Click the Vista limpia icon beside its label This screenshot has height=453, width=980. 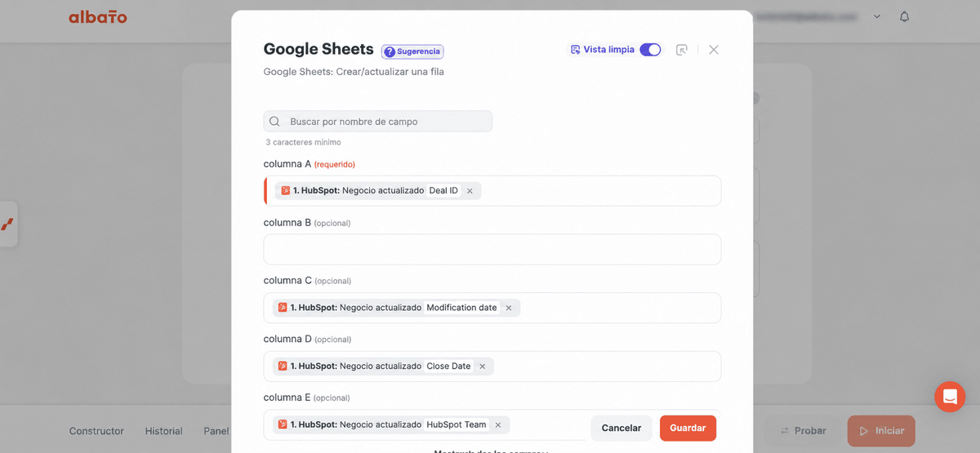click(575, 50)
